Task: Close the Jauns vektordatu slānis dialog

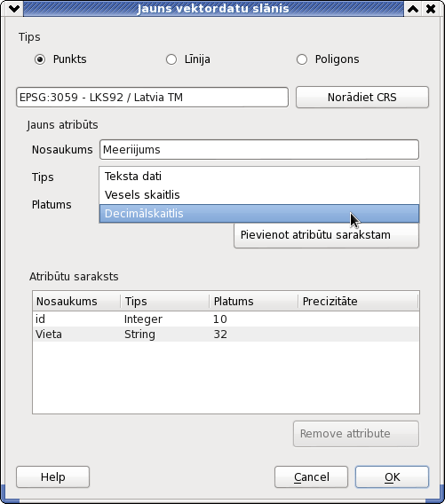Action: pos(431,9)
